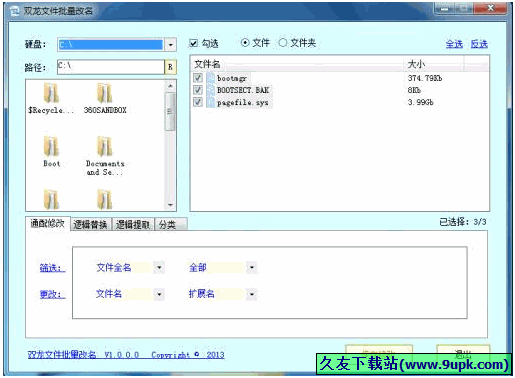Toggle the 勾选 checkbox

[x=193, y=43]
